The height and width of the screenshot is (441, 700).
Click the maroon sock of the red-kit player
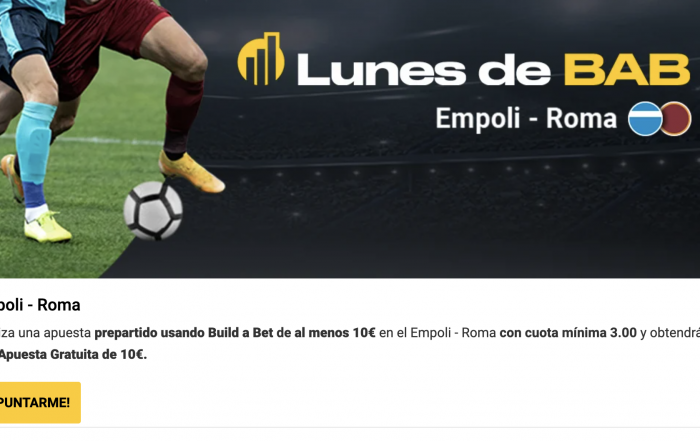point(182,115)
